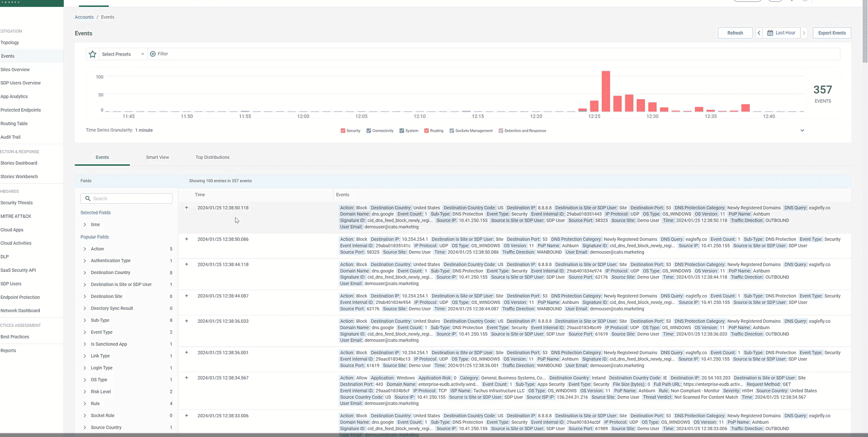
Task: Open Topology in the sidebar
Action: point(10,43)
